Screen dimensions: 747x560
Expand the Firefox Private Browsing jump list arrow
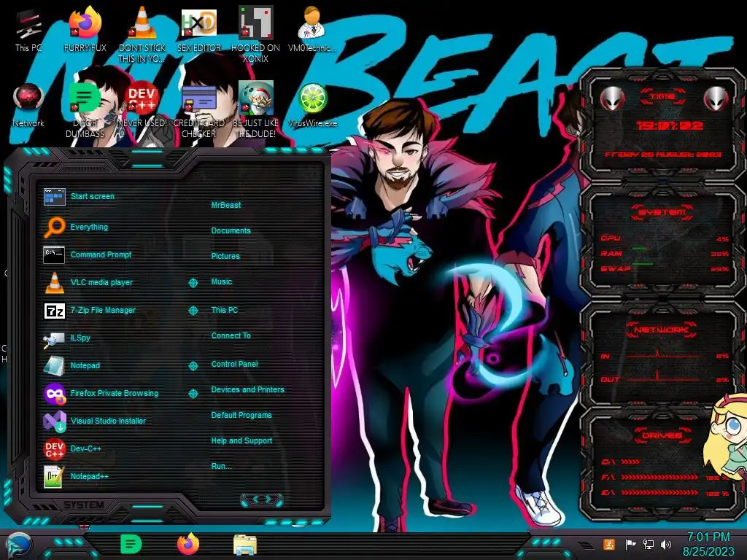click(x=193, y=394)
